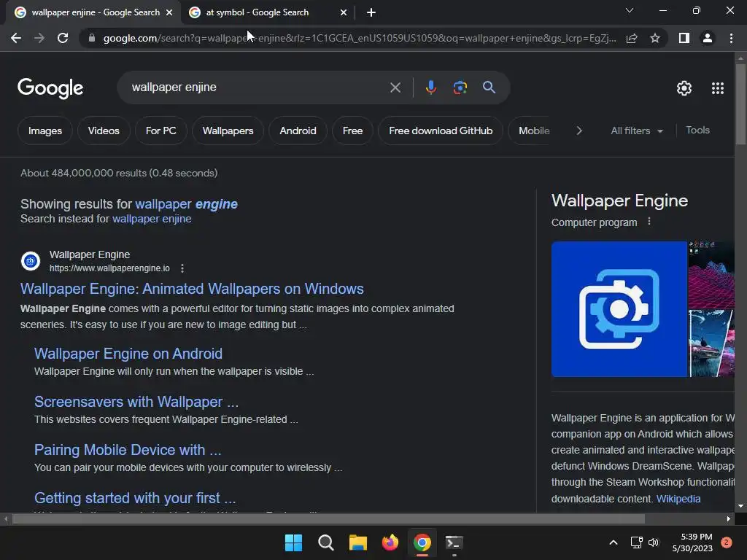This screenshot has width=747, height=560.
Task: Reload the current page
Action: 63,38
